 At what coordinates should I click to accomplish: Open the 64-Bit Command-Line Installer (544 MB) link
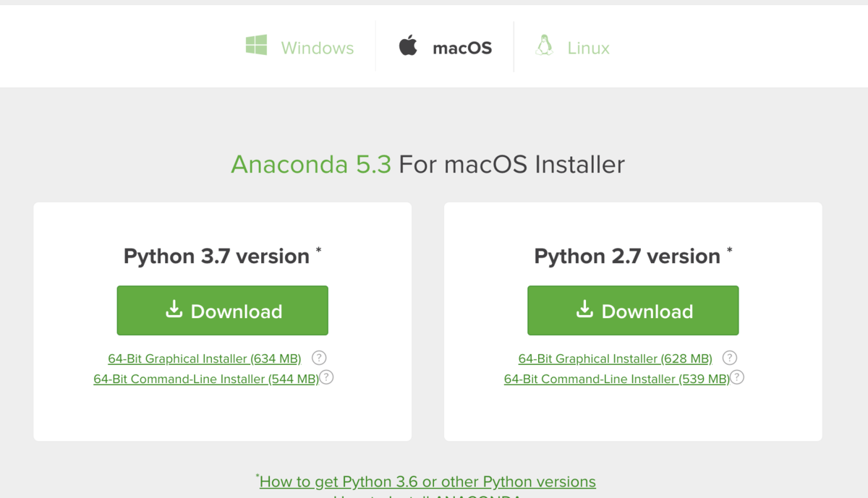point(206,379)
